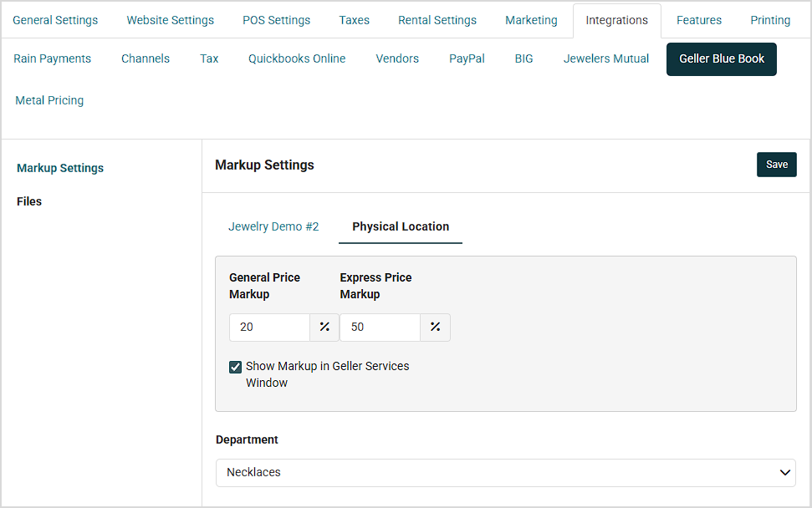Open the Department dropdown showing Necklaces
812x508 pixels.
click(x=505, y=473)
